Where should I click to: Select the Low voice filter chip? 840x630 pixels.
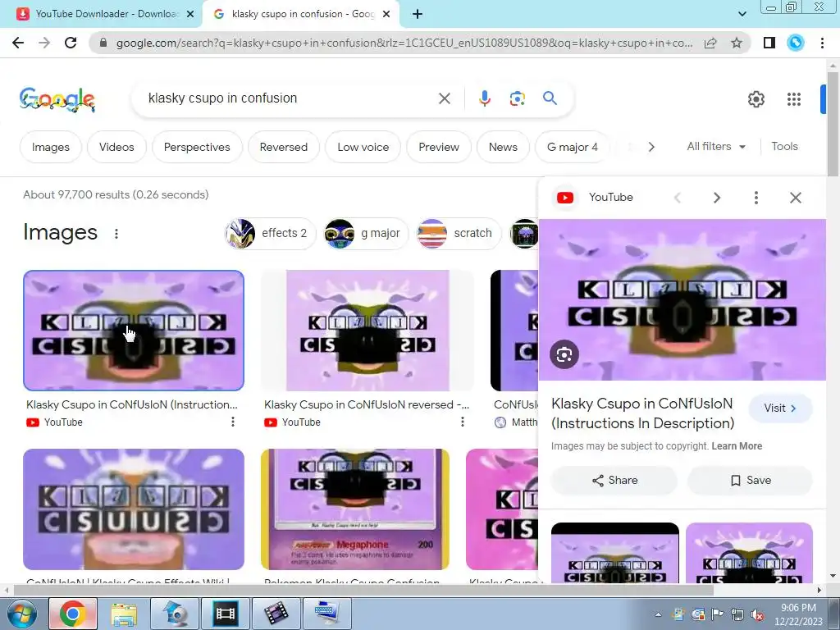(363, 147)
